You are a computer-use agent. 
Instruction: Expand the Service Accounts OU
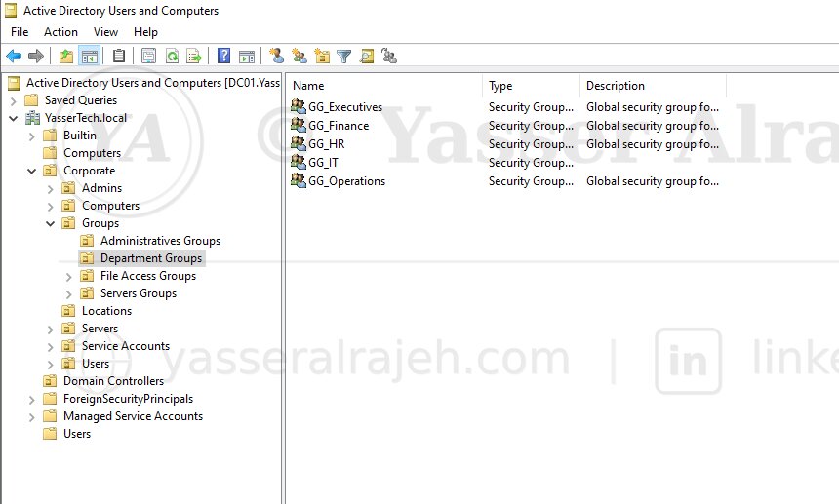tap(50, 347)
